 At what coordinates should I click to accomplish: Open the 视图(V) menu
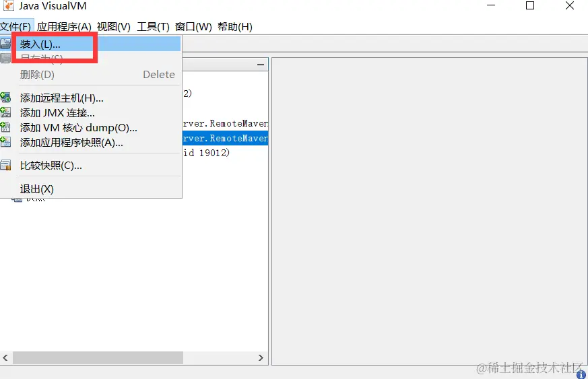(x=114, y=27)
